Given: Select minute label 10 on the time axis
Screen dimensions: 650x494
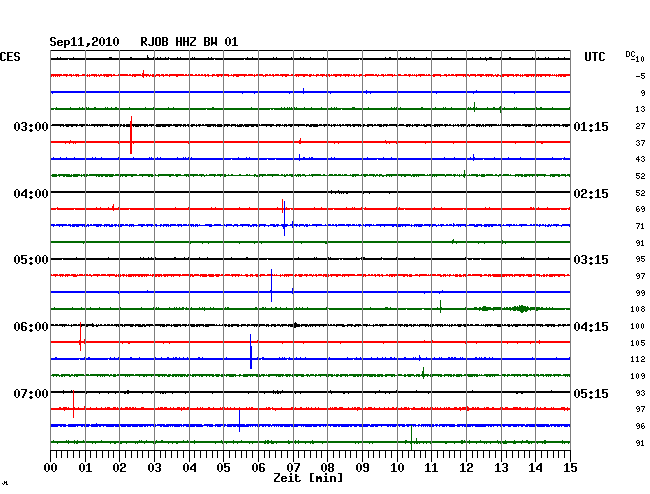Looking at the screenshot, I should tap(397, 467).
